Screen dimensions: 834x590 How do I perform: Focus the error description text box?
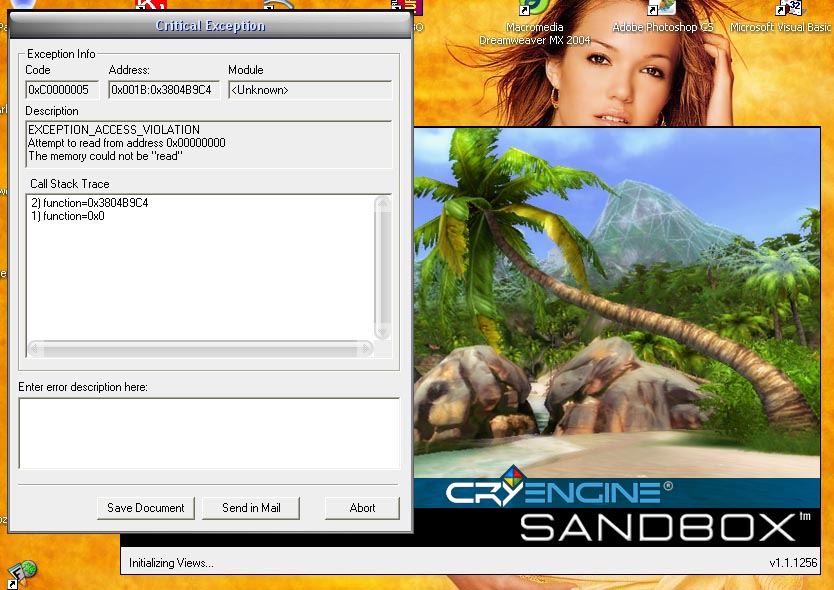209,433
